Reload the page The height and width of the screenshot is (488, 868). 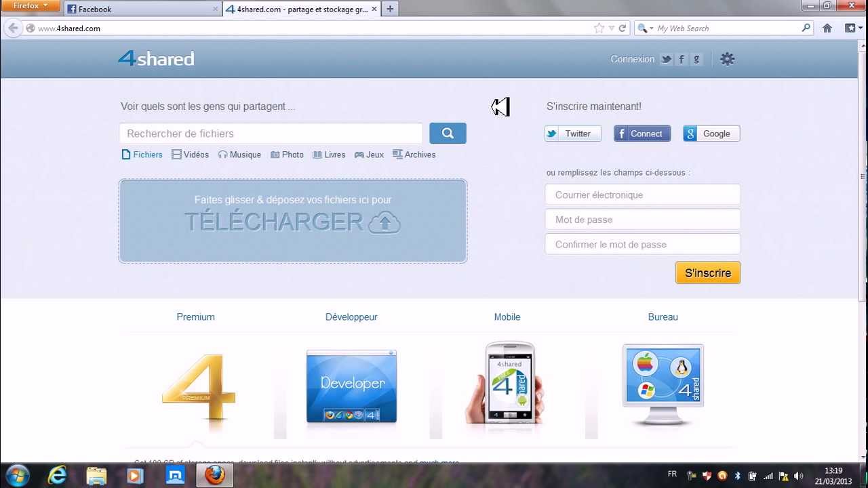pyautogui.click(x=622, y=28)
